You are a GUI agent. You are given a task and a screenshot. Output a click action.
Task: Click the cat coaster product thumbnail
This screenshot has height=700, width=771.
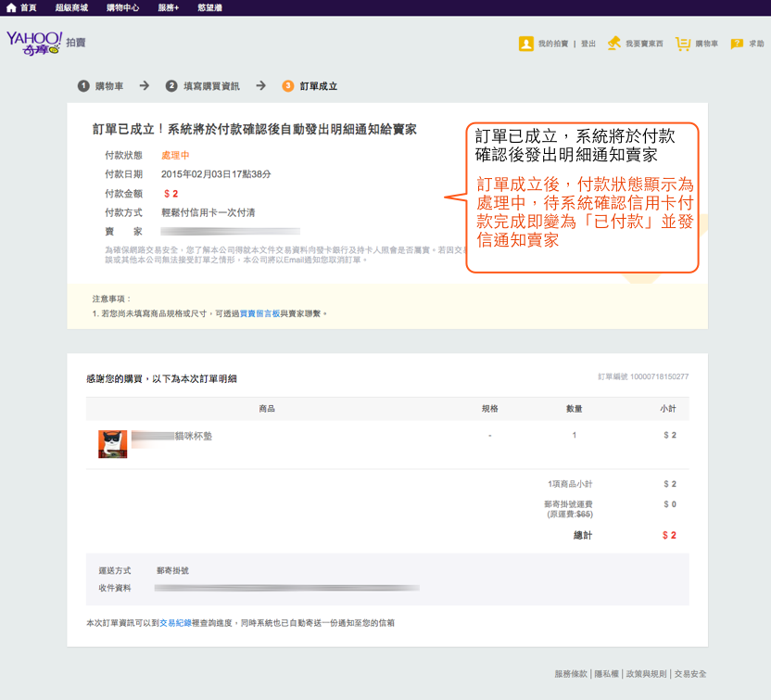(x=112, y=443)
